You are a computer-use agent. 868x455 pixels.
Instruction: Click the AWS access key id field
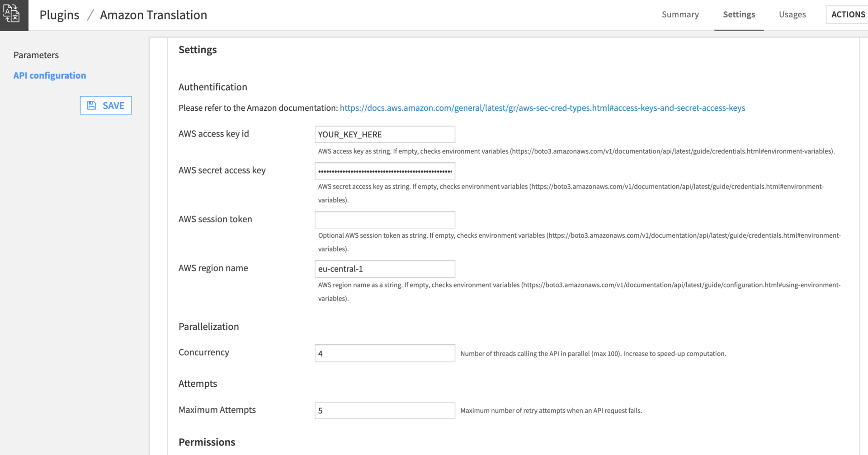pyautogui.click(x=384, y=134)
